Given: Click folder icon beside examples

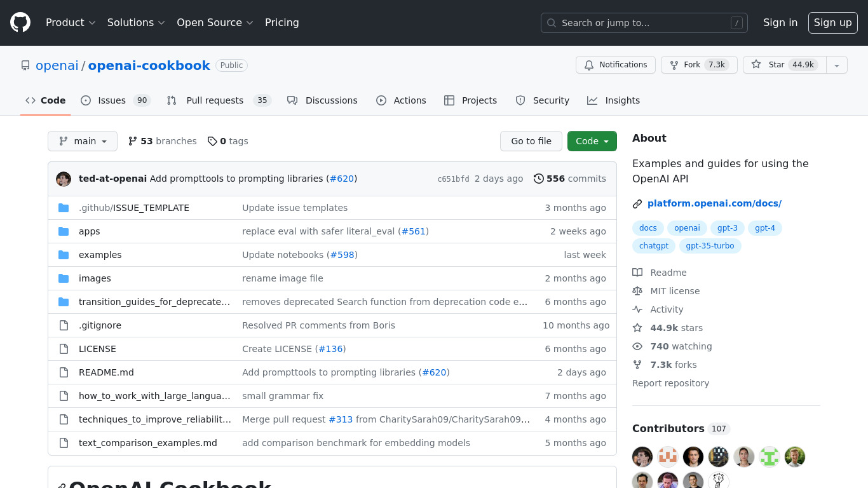Looking at the screenshot, I should [64, 255].
